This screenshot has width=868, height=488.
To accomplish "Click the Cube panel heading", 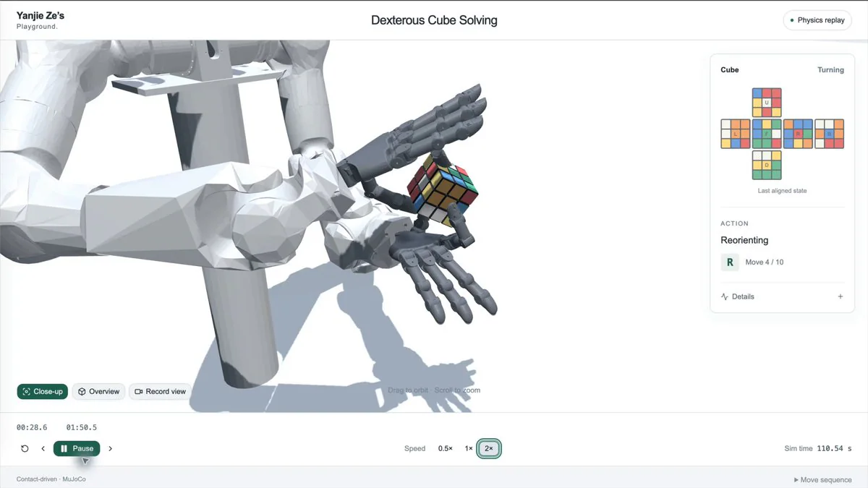I will 730,70.
